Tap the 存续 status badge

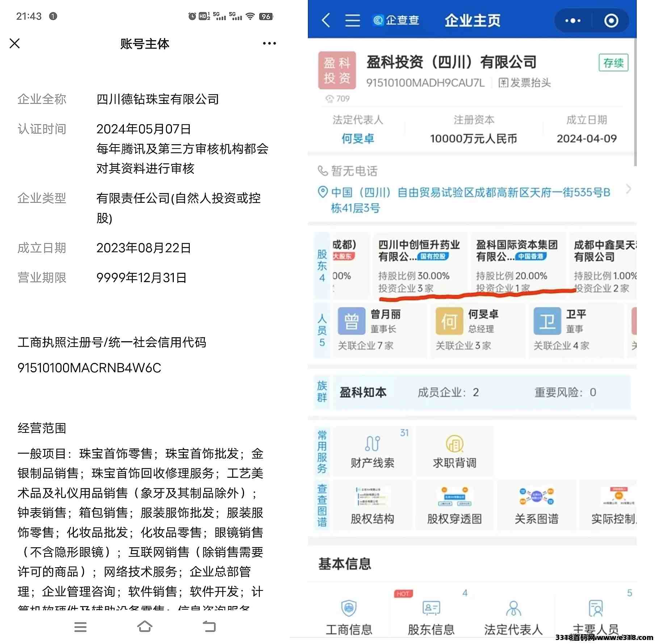click(613, 63)
